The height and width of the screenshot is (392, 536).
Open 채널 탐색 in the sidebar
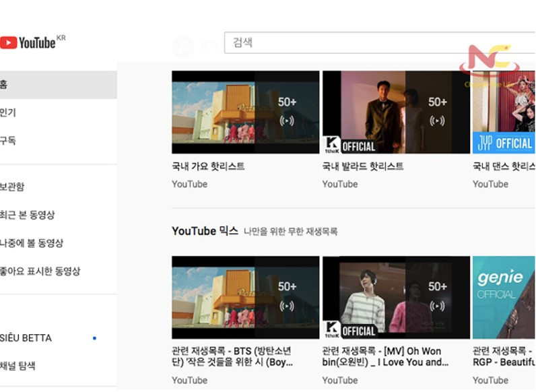(x=18, y=366)
